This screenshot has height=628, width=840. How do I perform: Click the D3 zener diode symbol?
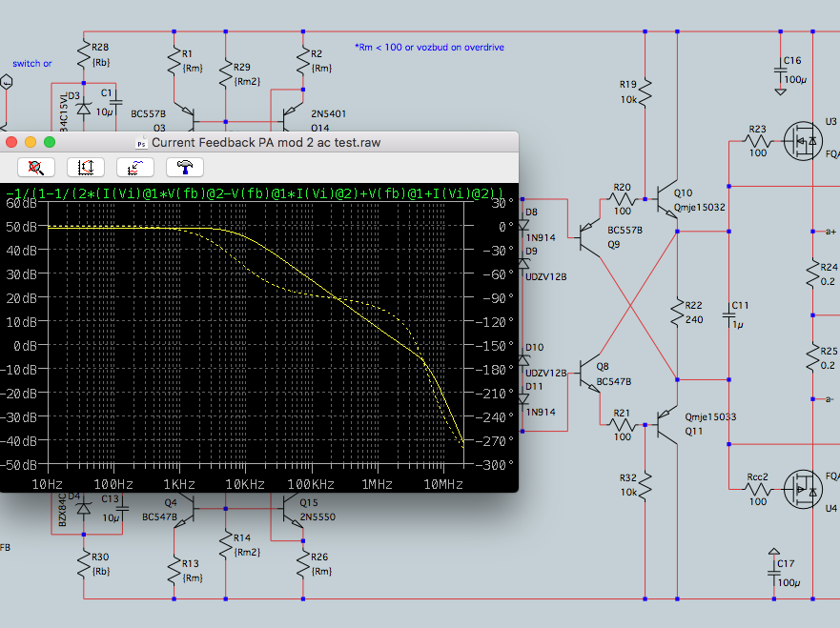click(84, 110)
